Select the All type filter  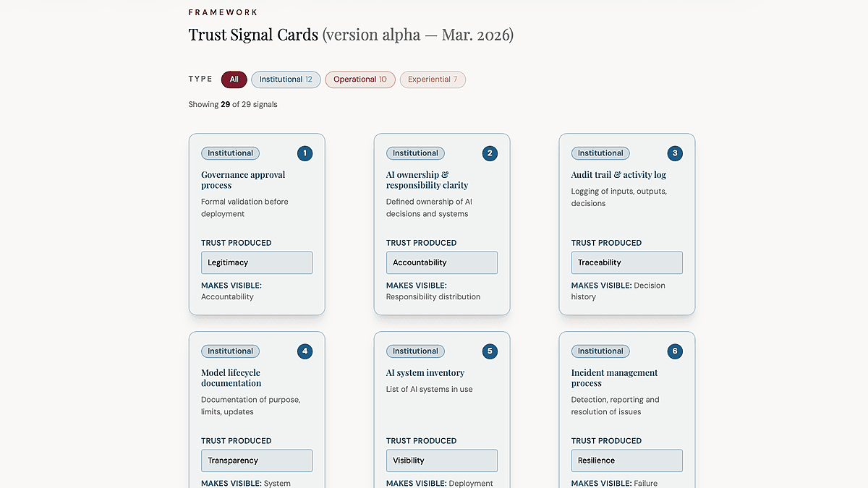[234, 80]
